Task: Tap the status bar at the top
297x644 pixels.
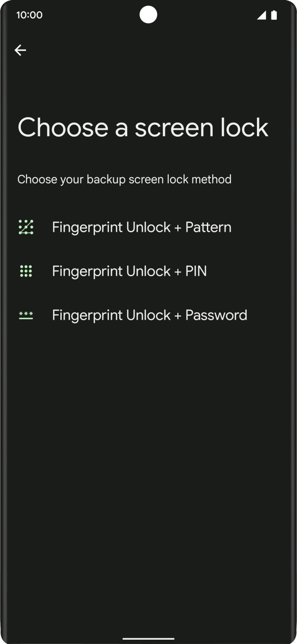Action: (148, 14)
